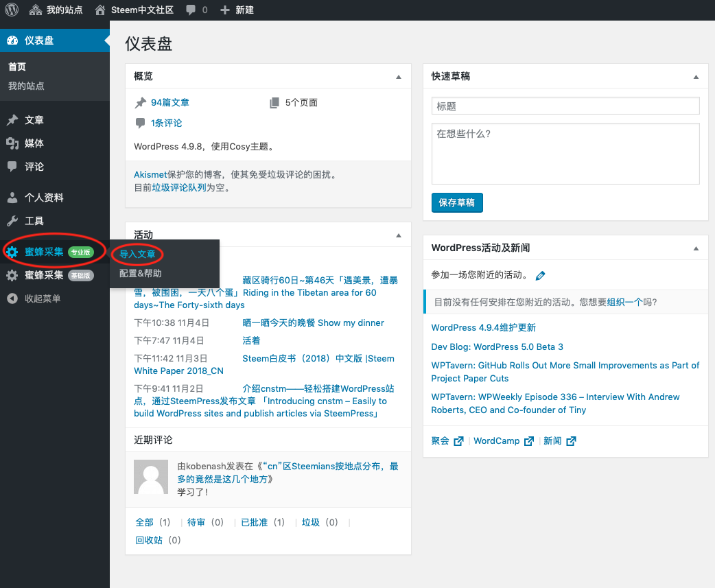The height and width of the screenshot is (588, 715).
Task: Open post 晒一晒今天的晚餐 Show my dinner
Action: (314, 322)
